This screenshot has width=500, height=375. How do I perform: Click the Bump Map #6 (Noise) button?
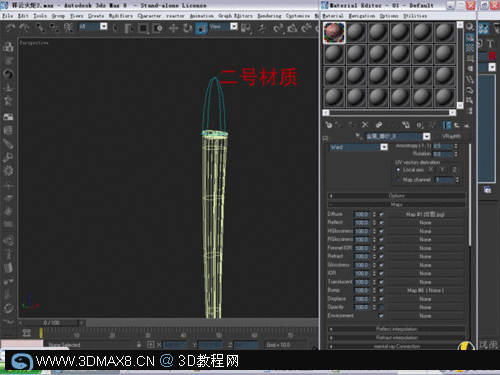(x=425, y=291)
